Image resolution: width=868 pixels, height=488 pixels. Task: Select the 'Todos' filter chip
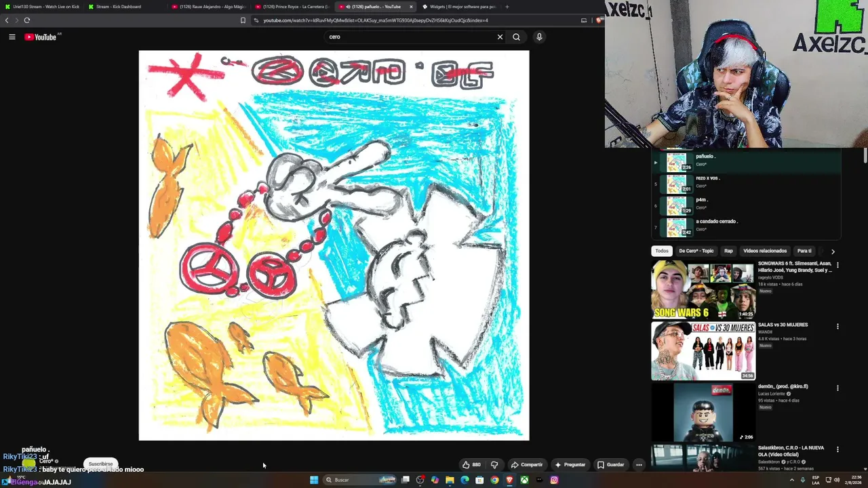pyautogui.click(x=662, y=251)
